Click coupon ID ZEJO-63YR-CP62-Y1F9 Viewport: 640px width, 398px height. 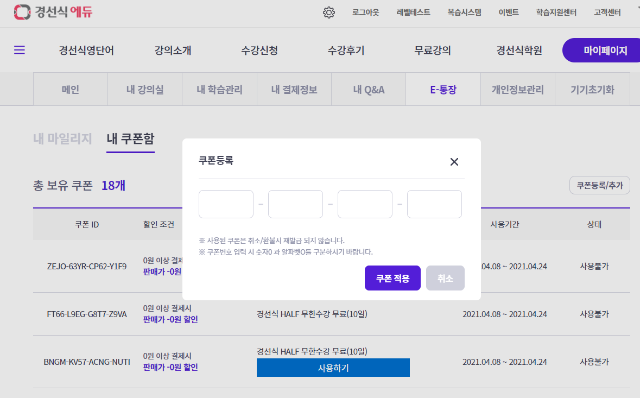pos(87,267)
